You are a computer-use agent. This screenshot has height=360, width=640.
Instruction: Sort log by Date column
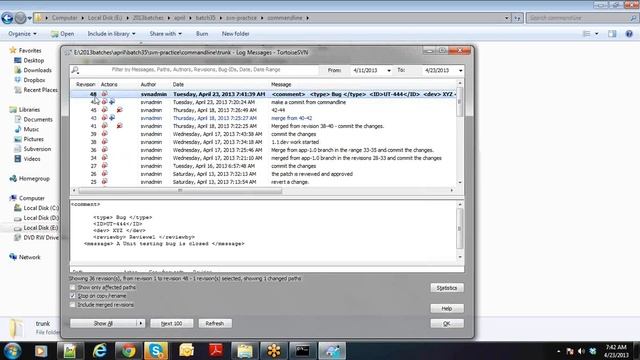(x=178, y=84)
